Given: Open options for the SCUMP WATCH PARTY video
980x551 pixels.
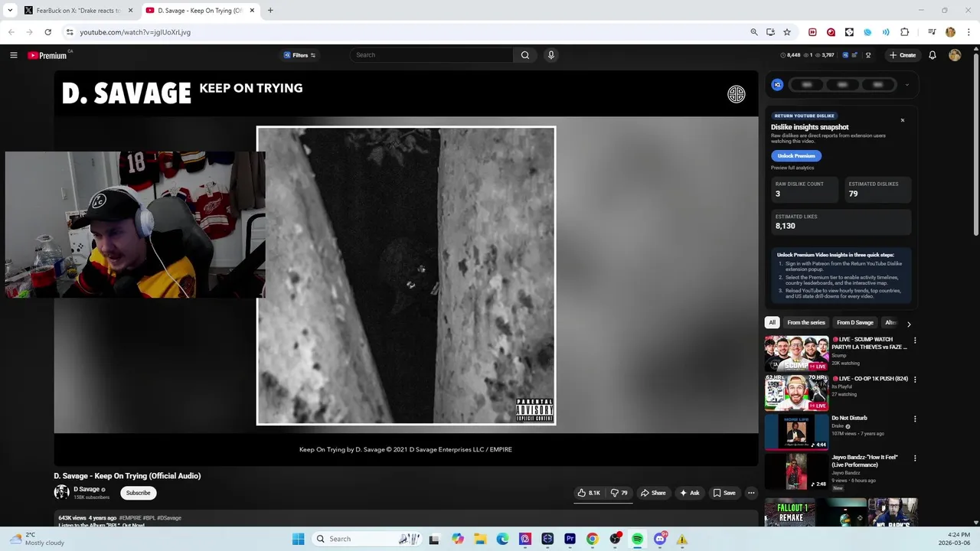Looking at the screenshot, I should pos(914,341).
